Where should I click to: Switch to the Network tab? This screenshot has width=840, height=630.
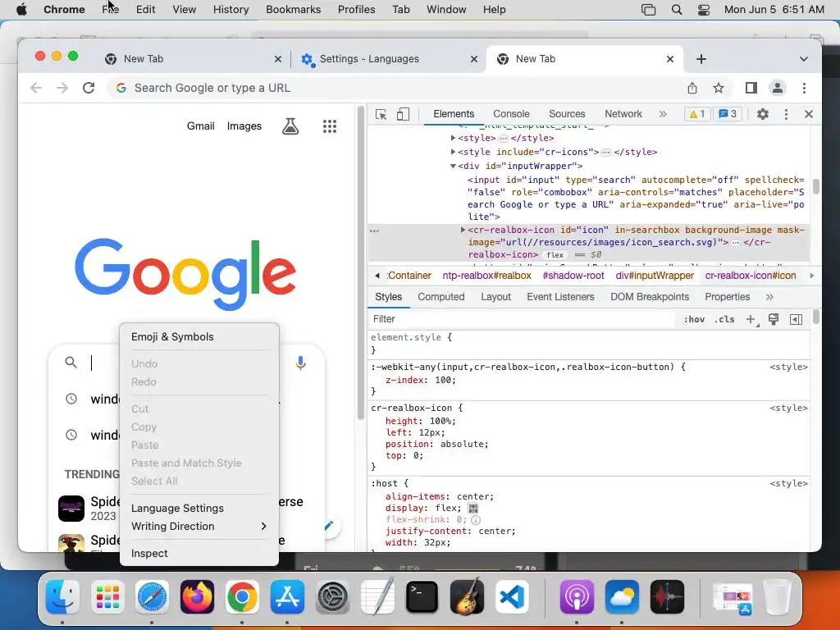(623, 114)
